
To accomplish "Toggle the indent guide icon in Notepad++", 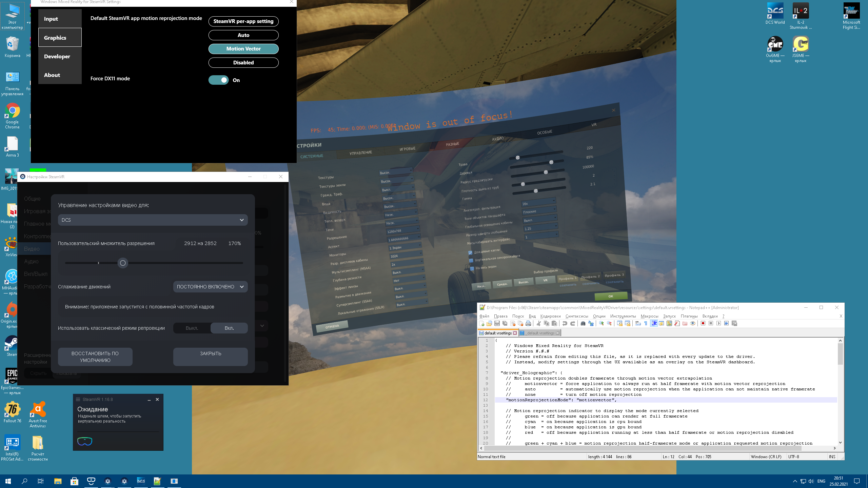I will point(654,323).
